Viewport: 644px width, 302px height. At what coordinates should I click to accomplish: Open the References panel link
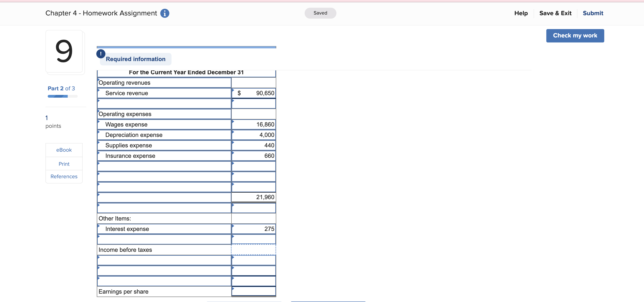(64, 176)
